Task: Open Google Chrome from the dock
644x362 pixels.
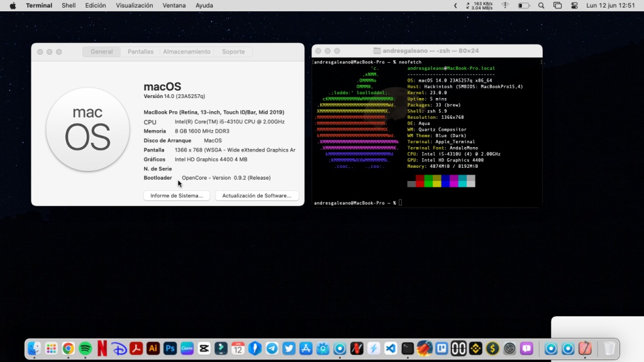Action: coord(69,348)
